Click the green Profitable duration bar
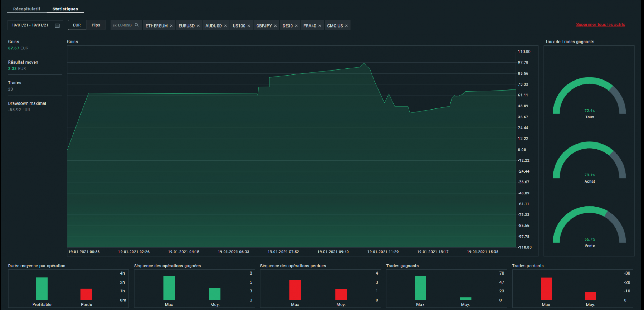 coord(42,289)
